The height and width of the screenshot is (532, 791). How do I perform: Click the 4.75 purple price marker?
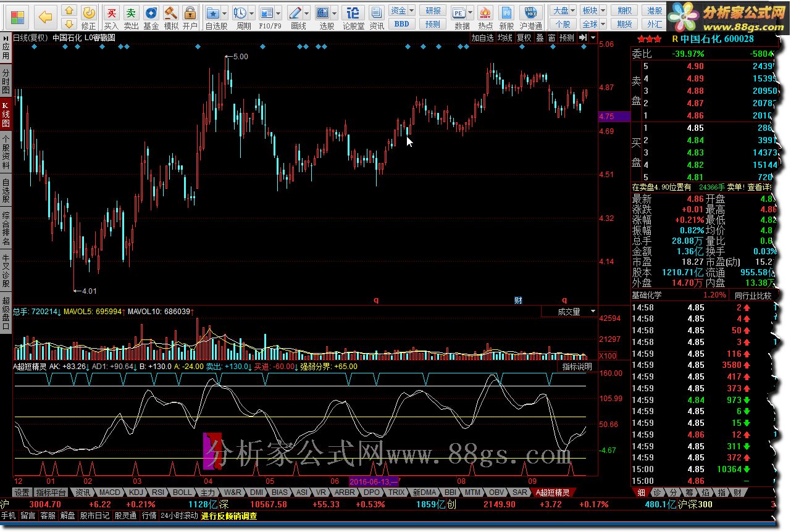(x=614, y=116)
